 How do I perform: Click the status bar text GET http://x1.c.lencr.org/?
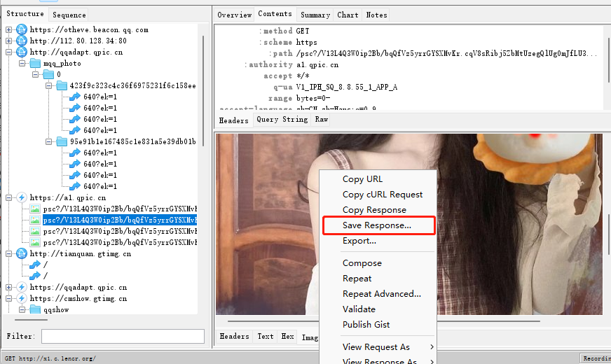(x=50, y=358)
